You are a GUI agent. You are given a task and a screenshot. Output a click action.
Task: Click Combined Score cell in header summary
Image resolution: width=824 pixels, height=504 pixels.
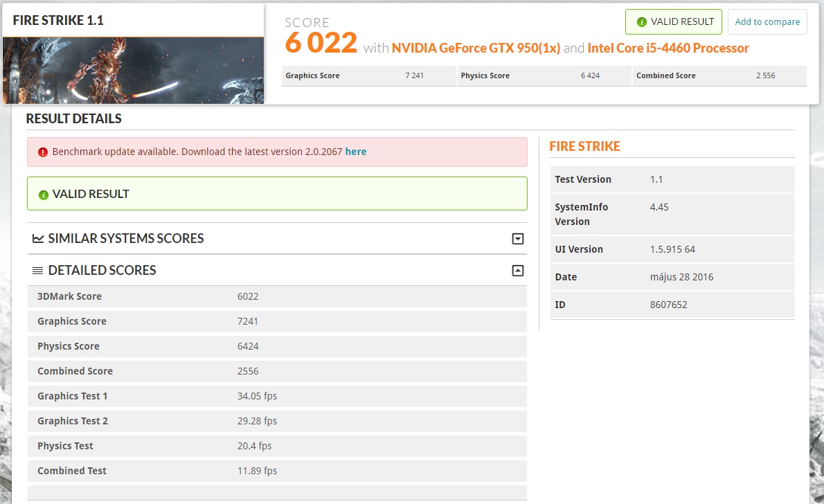pos(719,75)
